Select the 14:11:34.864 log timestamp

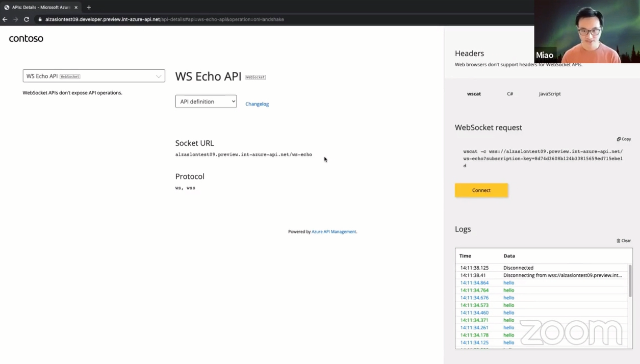click(x=474, y=282)
